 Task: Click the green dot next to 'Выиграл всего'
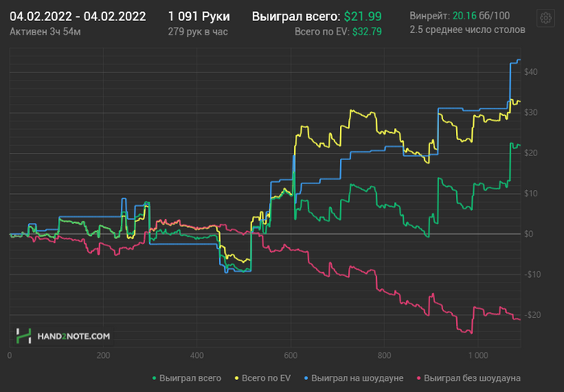155,378
